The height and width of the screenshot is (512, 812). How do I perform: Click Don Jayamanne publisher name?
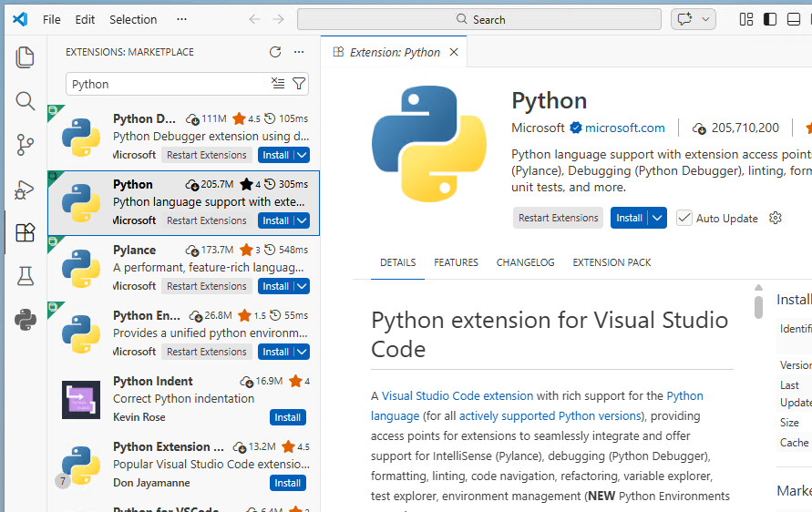[151, 483]
